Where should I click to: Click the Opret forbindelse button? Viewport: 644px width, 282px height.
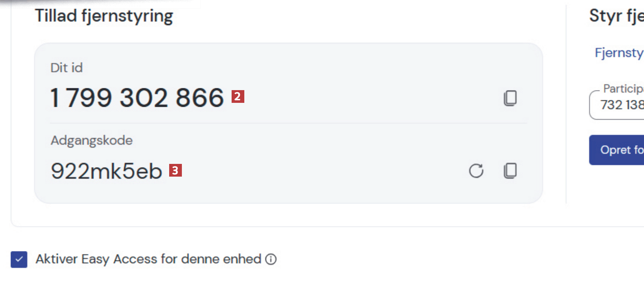(x=616, y=150)
